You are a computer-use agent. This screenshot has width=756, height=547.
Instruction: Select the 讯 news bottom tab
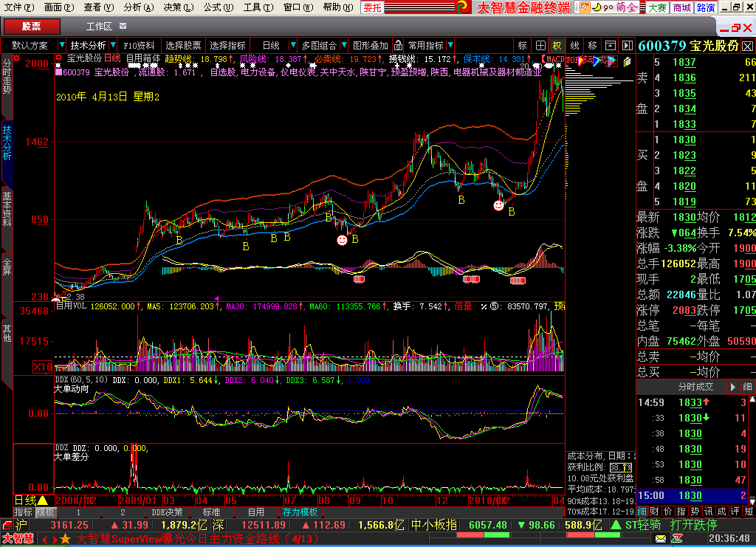[708, 512]
